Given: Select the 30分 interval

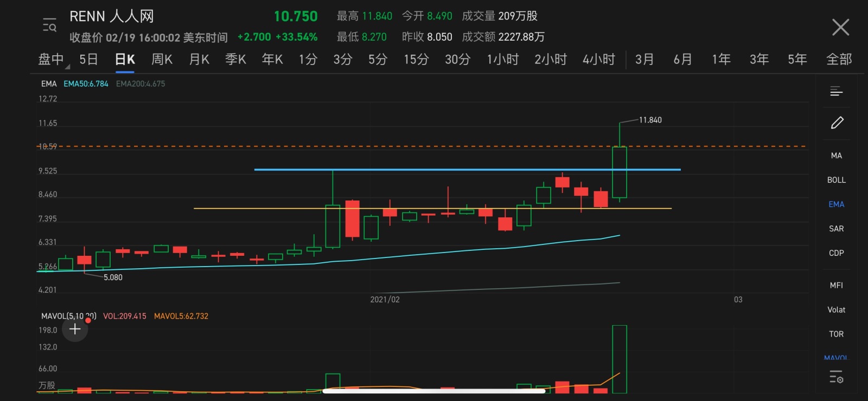Looking at the screenshot, I should pyautogui.click(x=457, y=59).
